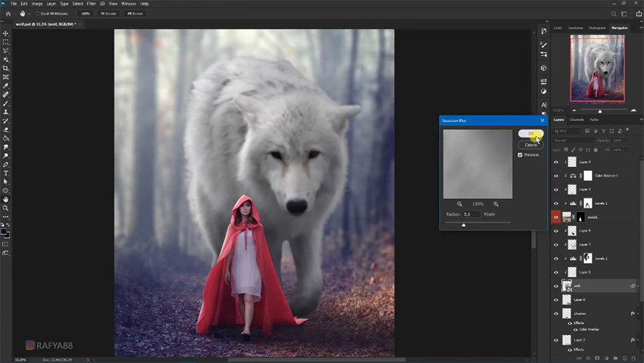644x363 pixels.
Task: Select the Healing Brush tool
Action: (x=6, y=95)
